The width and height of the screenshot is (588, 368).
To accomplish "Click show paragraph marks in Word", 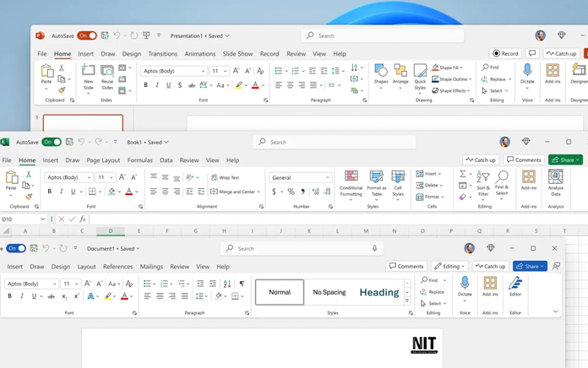I will (242, 284).
